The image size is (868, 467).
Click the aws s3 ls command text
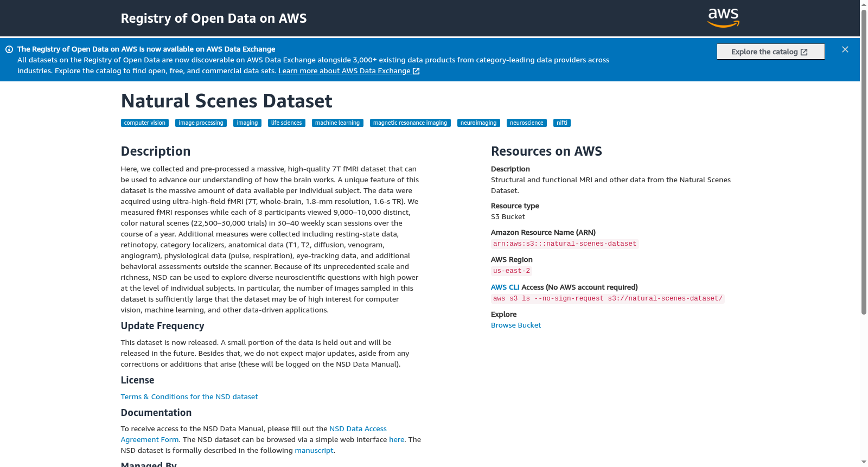click(608, 299)
